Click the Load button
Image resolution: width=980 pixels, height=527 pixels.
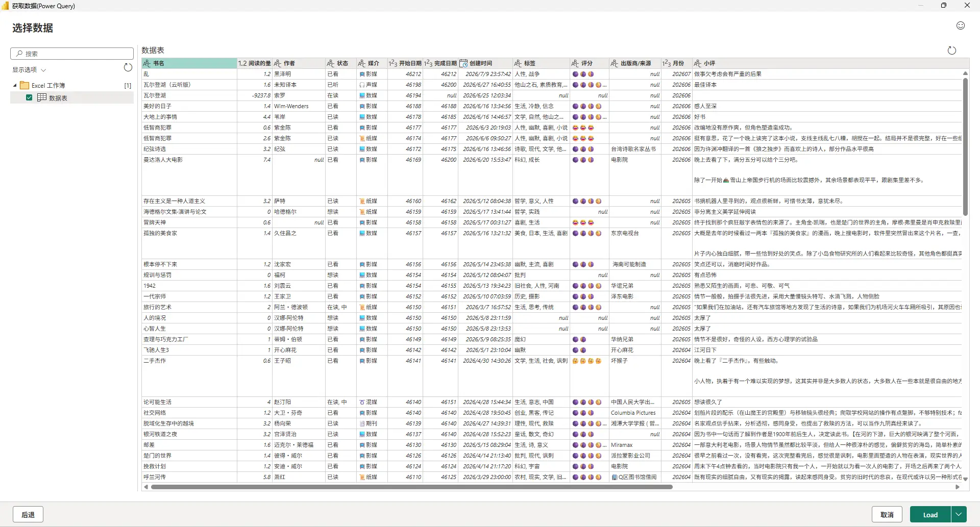930,514
